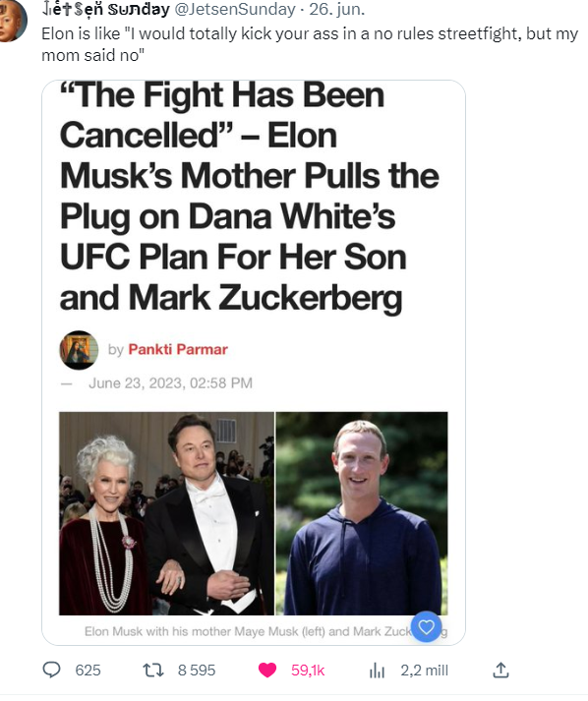
Task: Click the blue floating heart button
Action: [x=426, y=626]
